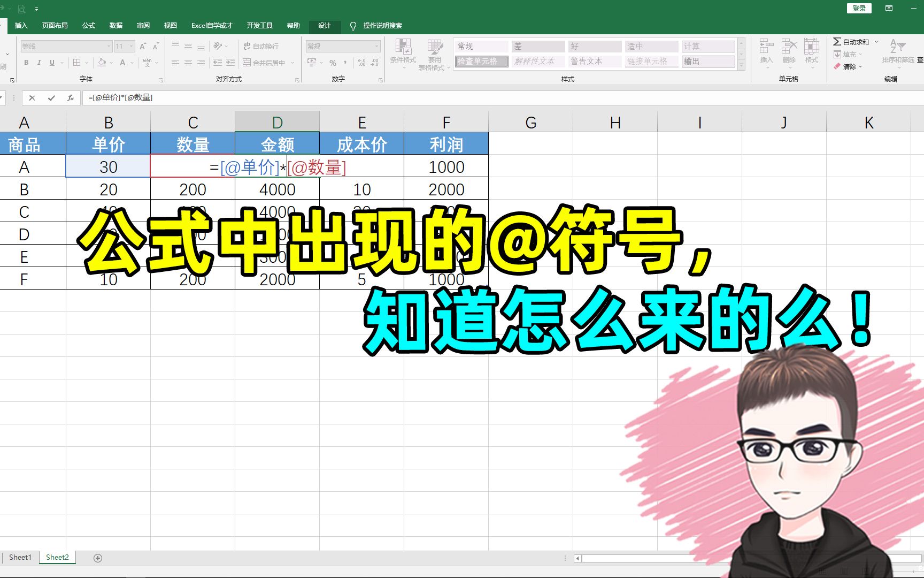Image resolution: width=924 pixels, height=578 pixels.
Task: Click the increase indent icon
Action: 230,63
